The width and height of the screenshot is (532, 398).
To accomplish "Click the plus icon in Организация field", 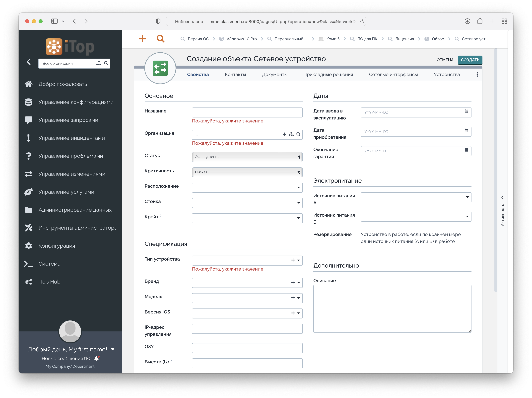I will pyautogui.click(x=284, y=134).
